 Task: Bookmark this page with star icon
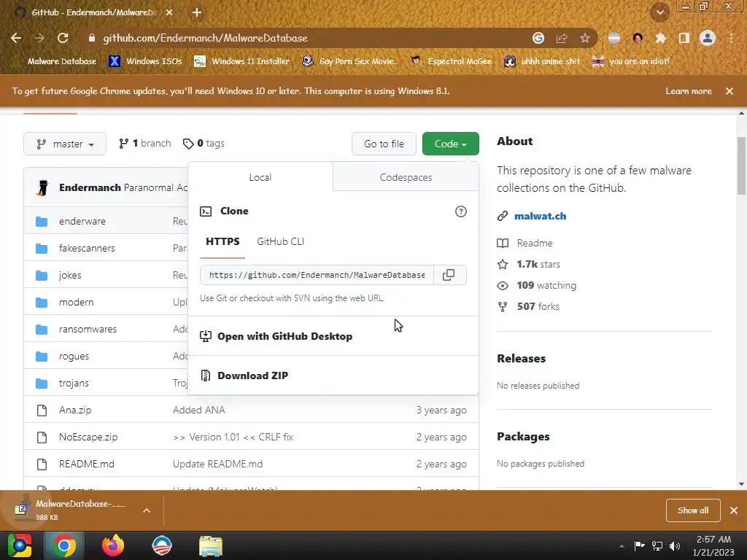[x=584, y=38]
